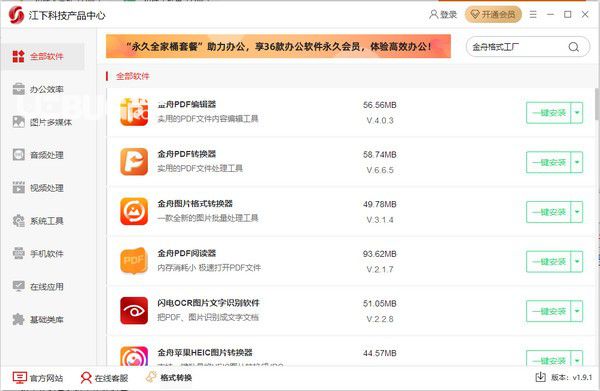Click the 江下科技产品中心 logo icon

tap(16, 15)
